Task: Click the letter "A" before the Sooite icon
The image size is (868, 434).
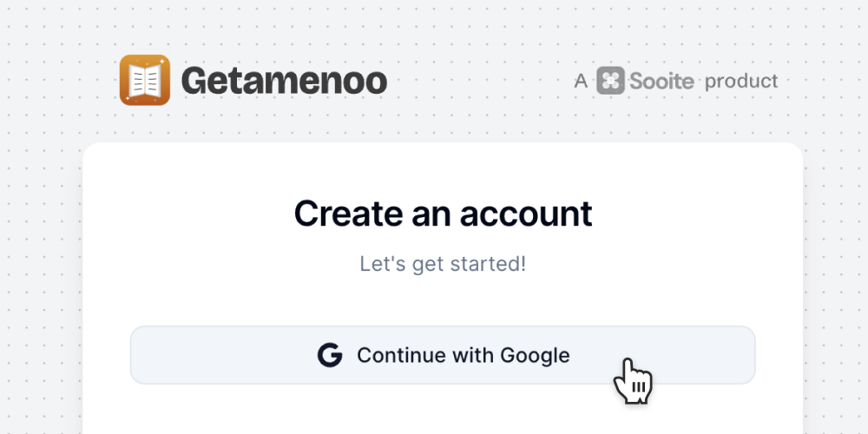Action: click(x=582, y=82)
